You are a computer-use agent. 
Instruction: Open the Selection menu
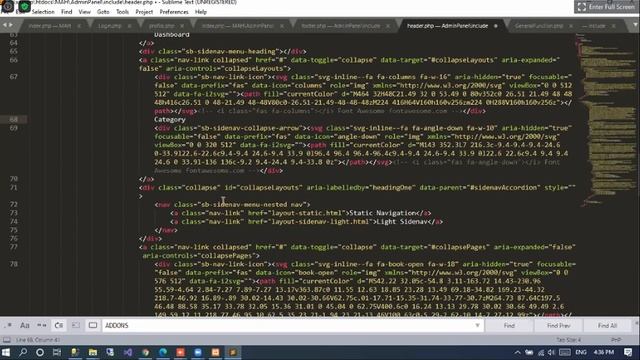point(43,12)
